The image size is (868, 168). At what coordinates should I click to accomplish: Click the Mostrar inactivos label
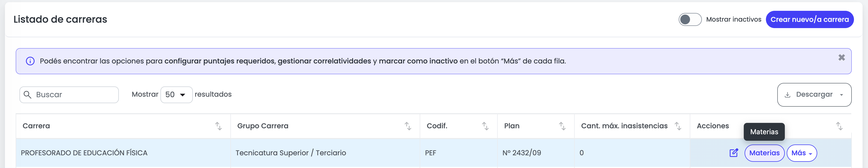tap(734, 19)
